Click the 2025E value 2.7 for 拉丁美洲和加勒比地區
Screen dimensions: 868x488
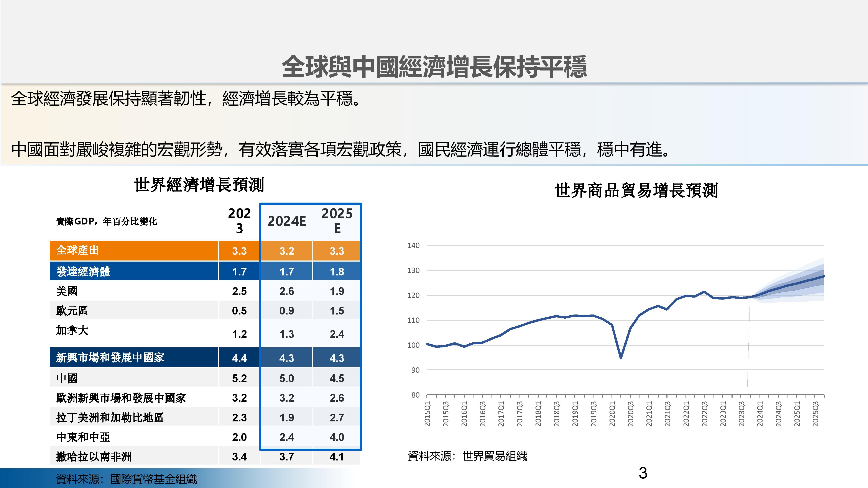(337, 418)
